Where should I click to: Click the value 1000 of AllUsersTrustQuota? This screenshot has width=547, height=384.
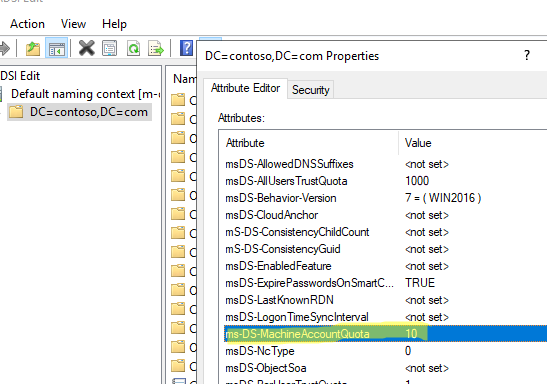tap(417, 181)
